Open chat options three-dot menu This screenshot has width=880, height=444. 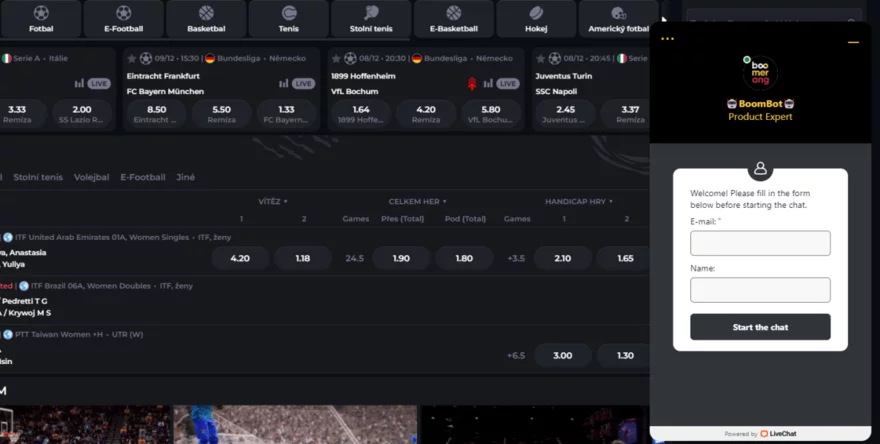point(667,40)
